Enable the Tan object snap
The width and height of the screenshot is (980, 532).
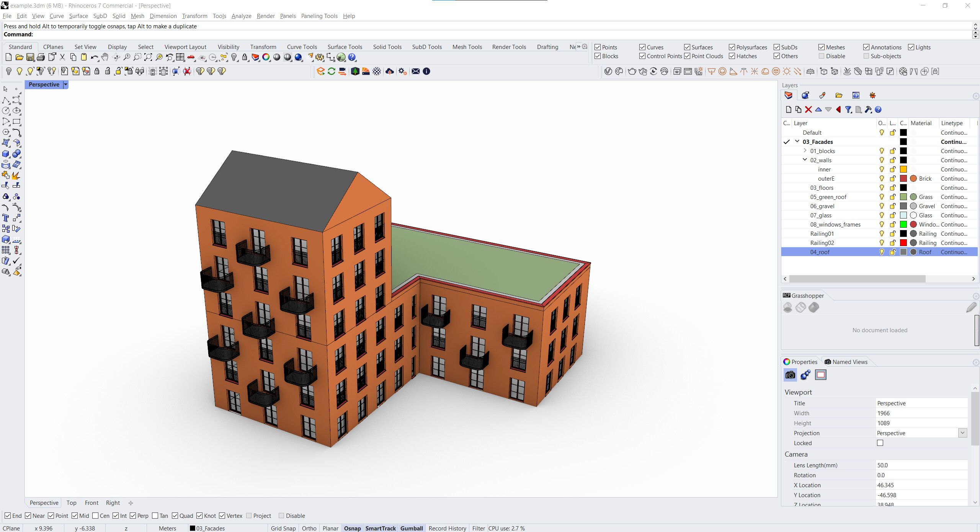[x=155, y=516]
